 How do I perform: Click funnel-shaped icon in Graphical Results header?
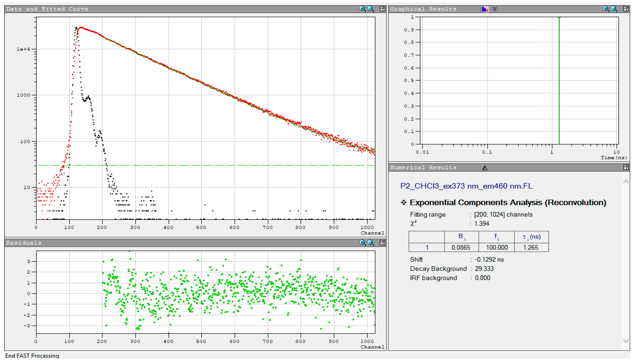click(x=495, y=9)
